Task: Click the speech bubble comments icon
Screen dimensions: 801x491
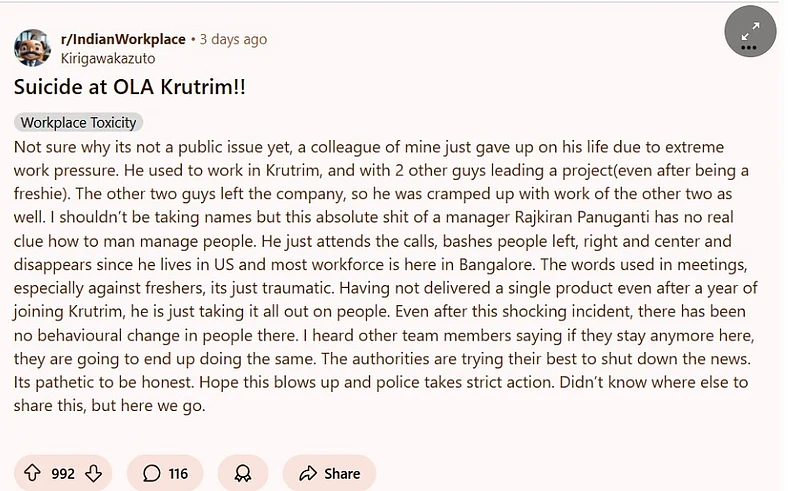Action: [152, 473]
